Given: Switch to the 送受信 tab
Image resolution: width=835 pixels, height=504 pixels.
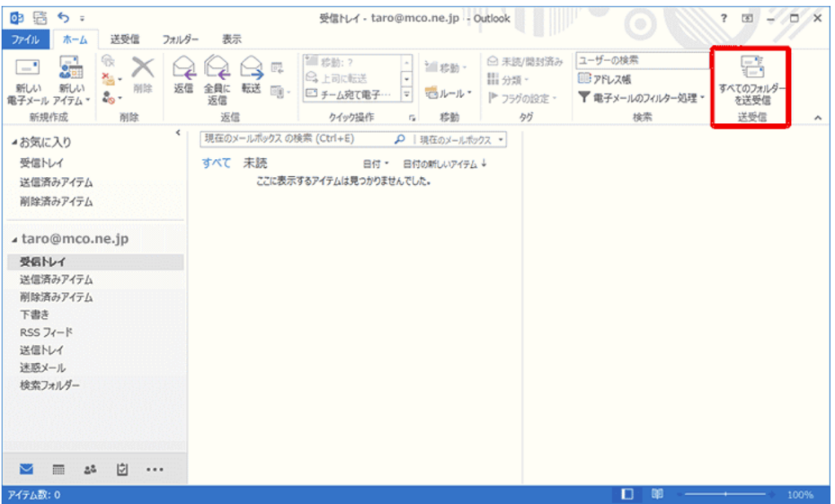Looking at the screenshot, I should tap(125, 39).
